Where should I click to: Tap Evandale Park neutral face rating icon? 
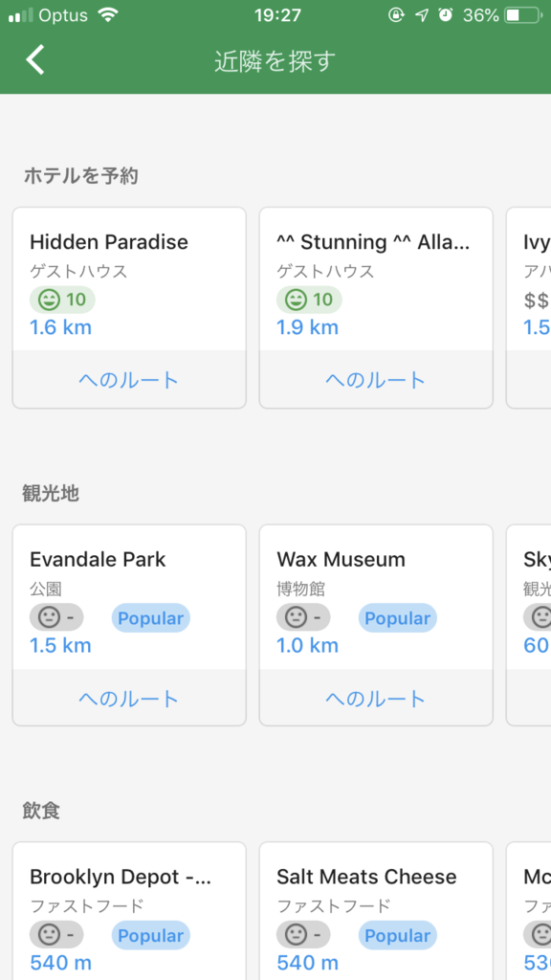(49, 617)
